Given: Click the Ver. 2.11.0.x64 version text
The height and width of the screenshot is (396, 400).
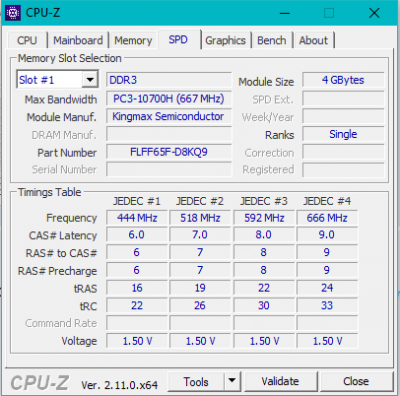Looking at the screenshot, I should click(x=119, y=385).
